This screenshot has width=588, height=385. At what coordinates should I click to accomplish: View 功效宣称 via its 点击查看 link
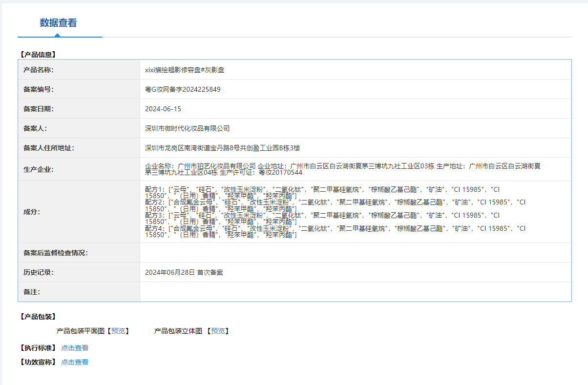pos(74,362)
